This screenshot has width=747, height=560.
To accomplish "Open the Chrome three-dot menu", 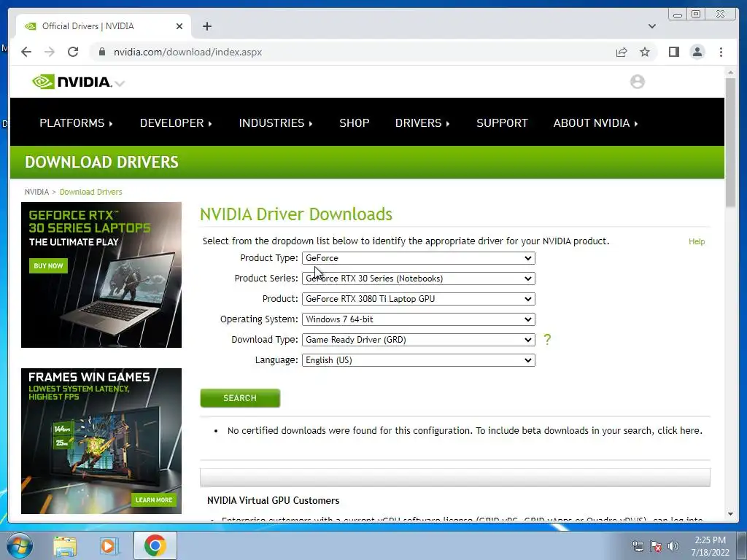I will 721,52.
